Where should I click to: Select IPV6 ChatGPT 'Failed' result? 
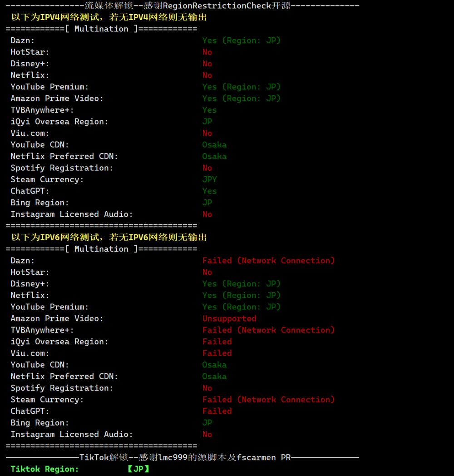pyautogui.click(x=217, y=412)
